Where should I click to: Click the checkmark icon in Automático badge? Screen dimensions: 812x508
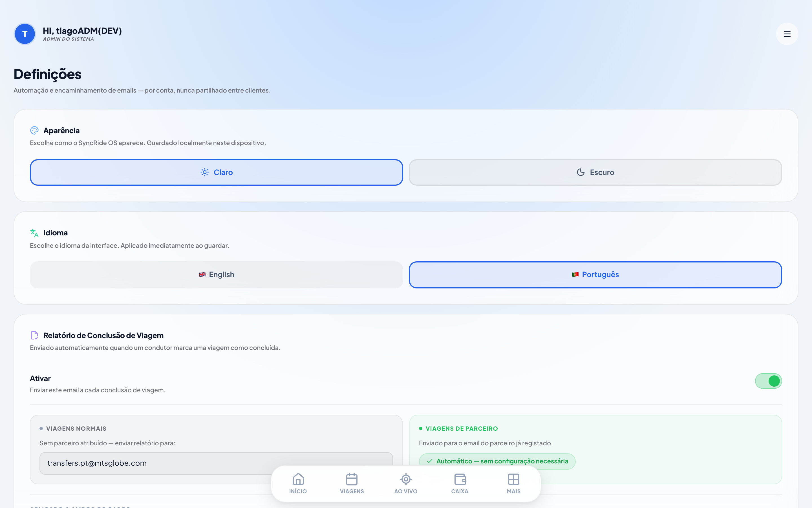point(429,461)
